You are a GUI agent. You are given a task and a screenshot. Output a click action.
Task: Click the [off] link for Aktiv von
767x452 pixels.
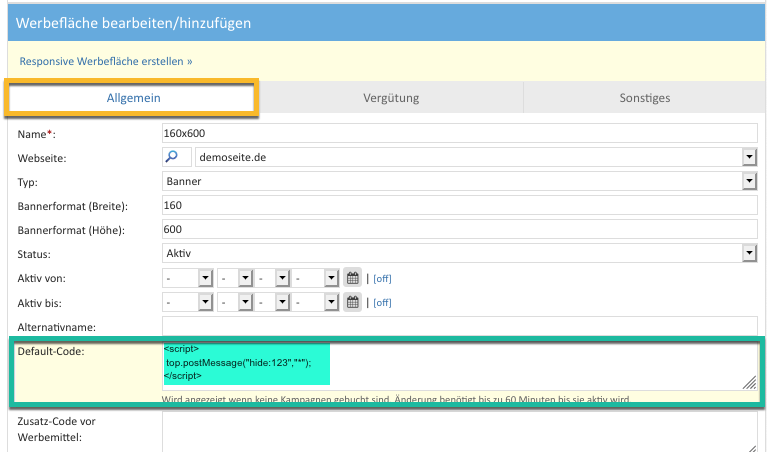382,279
